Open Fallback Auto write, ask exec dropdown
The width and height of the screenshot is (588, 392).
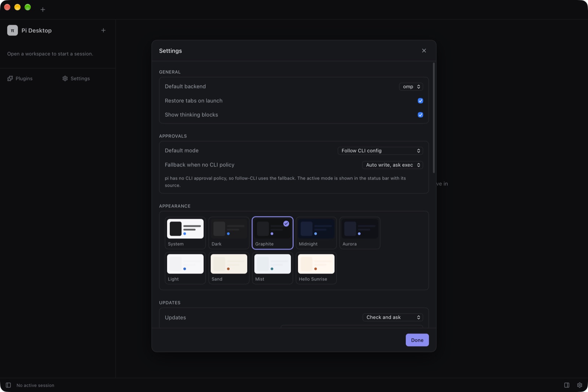pyautogui.click(x=392, y=165)
